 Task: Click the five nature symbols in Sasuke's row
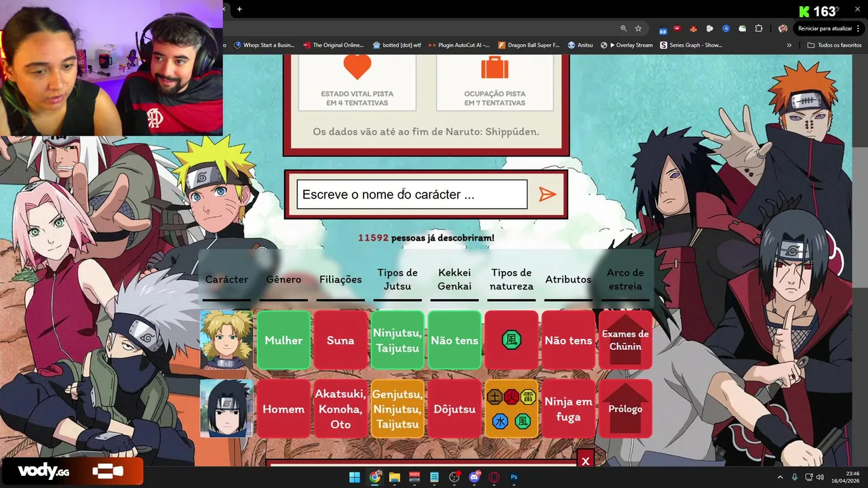click(x=511, y=409)
